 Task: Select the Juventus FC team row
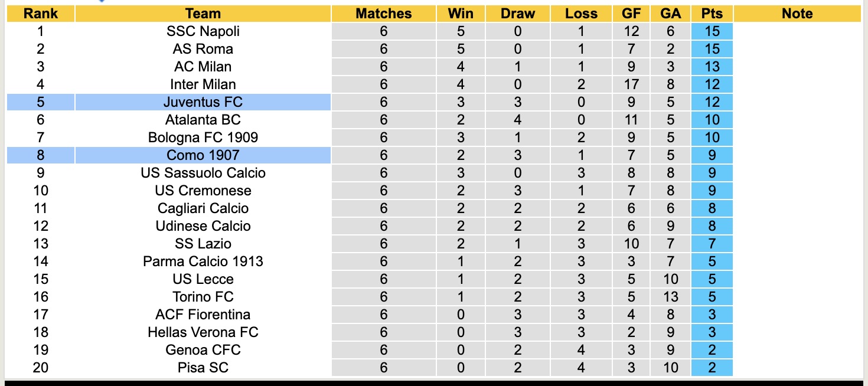click(x=203, y=102)
